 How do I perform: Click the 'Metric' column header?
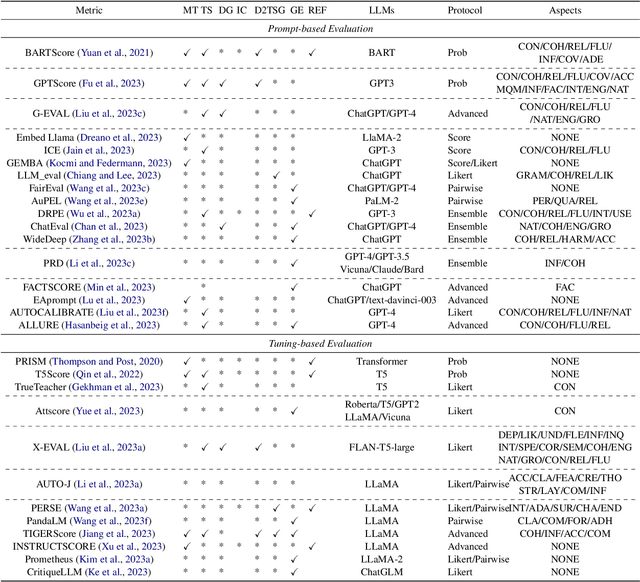pyautogui.click(x=89, y=10)
